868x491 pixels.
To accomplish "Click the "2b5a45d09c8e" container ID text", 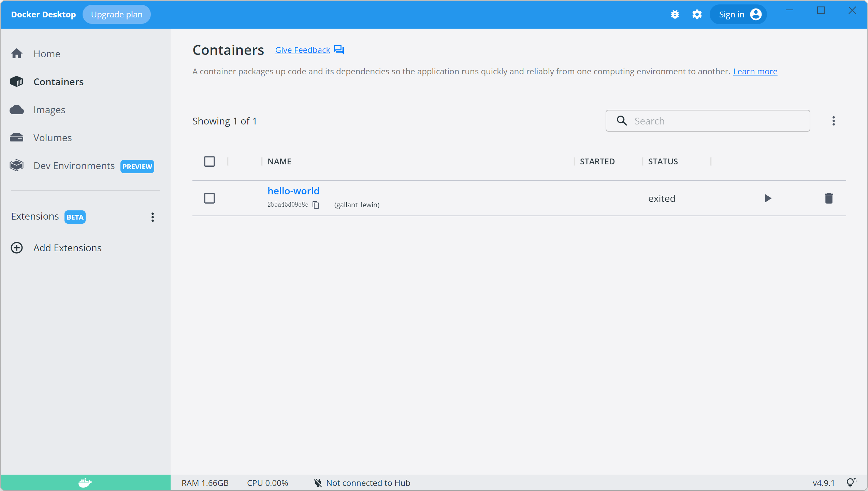I will pos(288,204).
